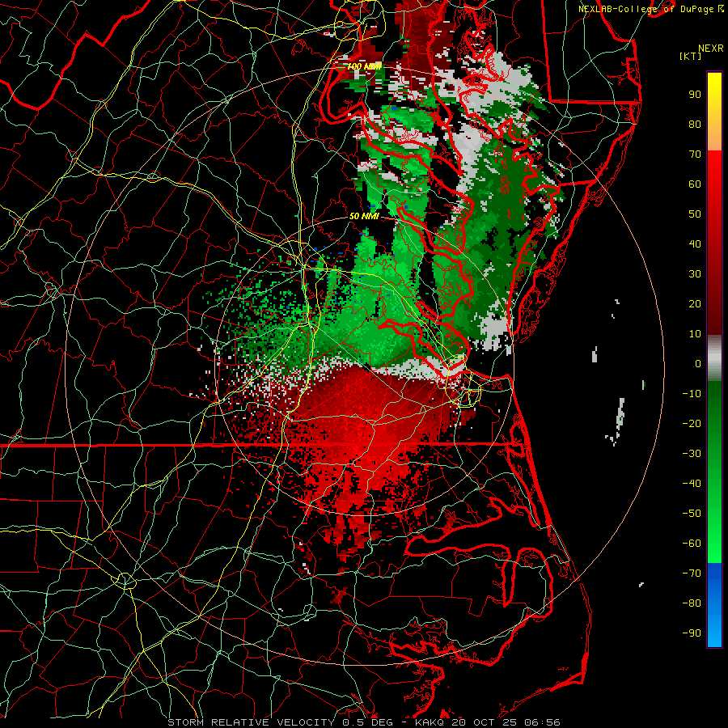Click the 80 value on velocity scale
The height and width of the screenshot is (728, 728).
[x=695, y=125]
